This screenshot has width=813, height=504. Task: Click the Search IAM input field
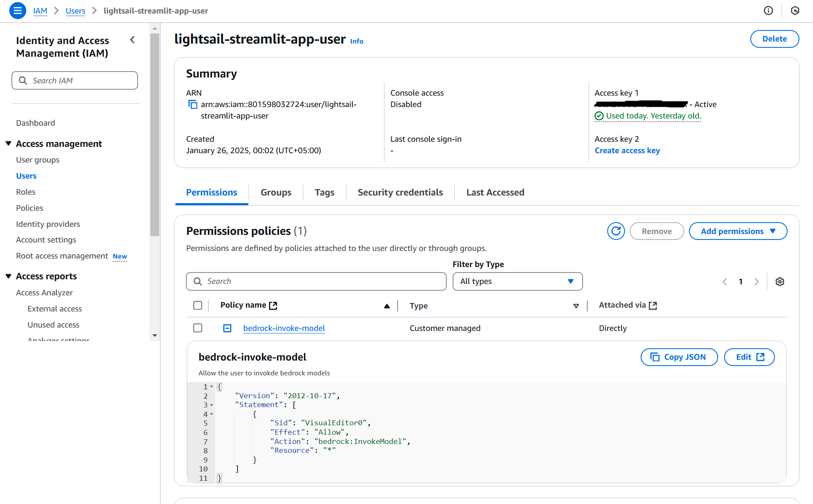(x=75, y=80)
